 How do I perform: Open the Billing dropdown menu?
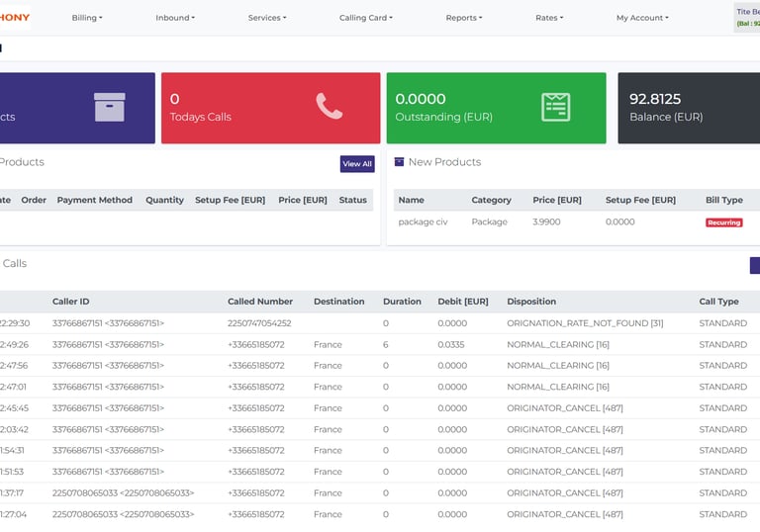pyautogui.click(x=87, y=18)
